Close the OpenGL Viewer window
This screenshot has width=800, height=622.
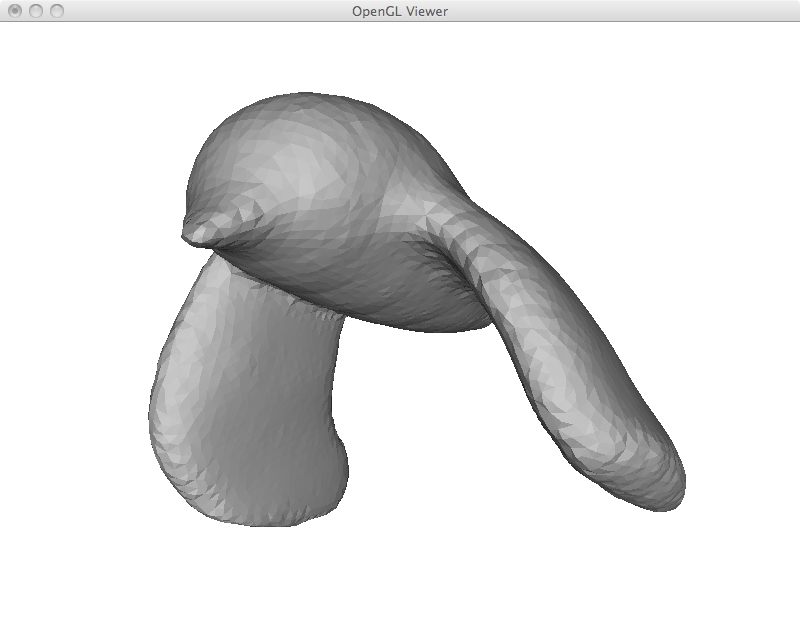15,11
